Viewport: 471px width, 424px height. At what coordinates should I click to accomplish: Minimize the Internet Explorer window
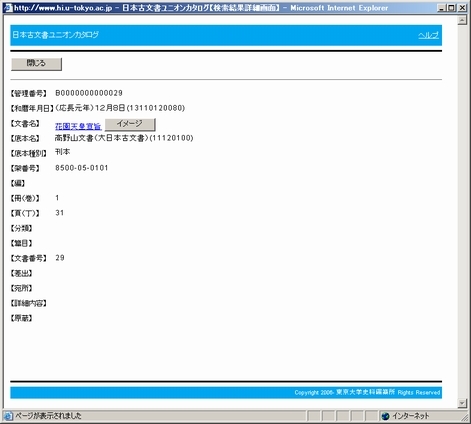coord(441,8)
